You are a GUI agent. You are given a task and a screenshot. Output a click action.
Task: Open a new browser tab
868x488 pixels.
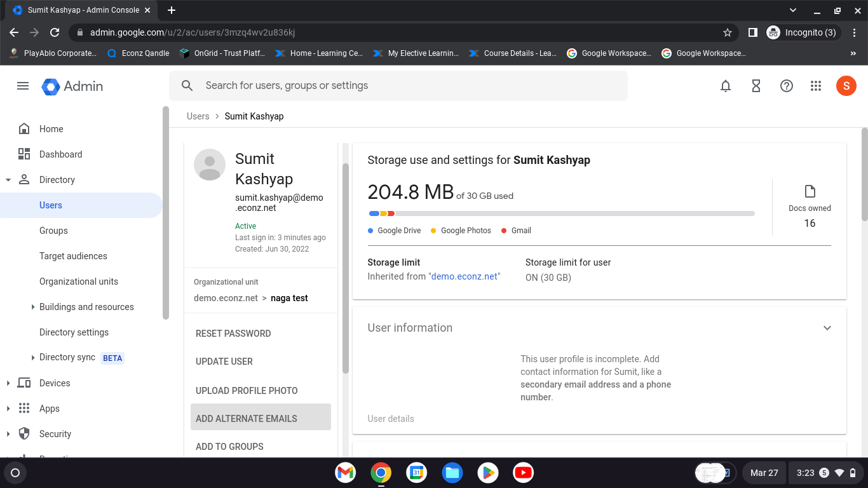(x=172, y=10)
